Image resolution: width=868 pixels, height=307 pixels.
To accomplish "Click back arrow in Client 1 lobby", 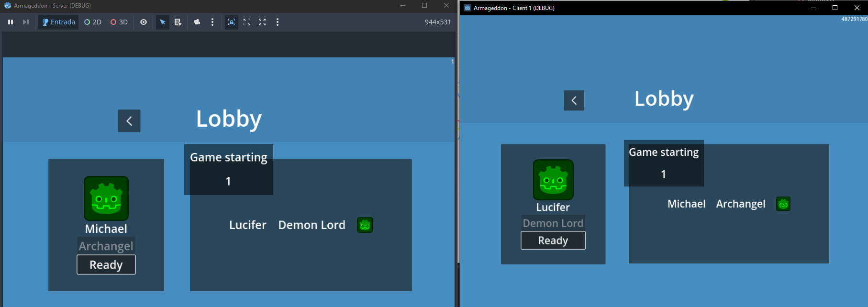I will tap(574, 100).
